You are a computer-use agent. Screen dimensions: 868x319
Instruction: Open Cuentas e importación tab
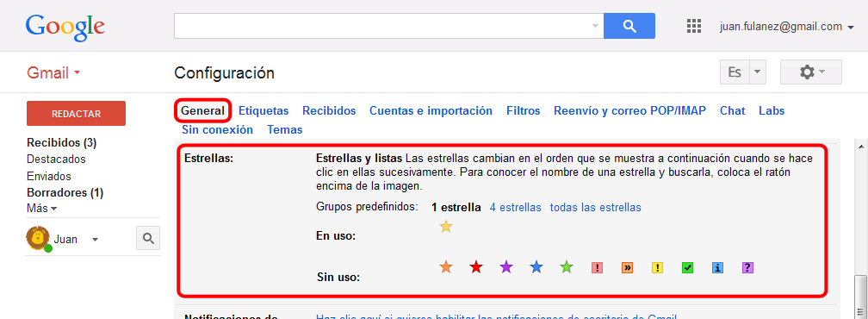(431, 110)
